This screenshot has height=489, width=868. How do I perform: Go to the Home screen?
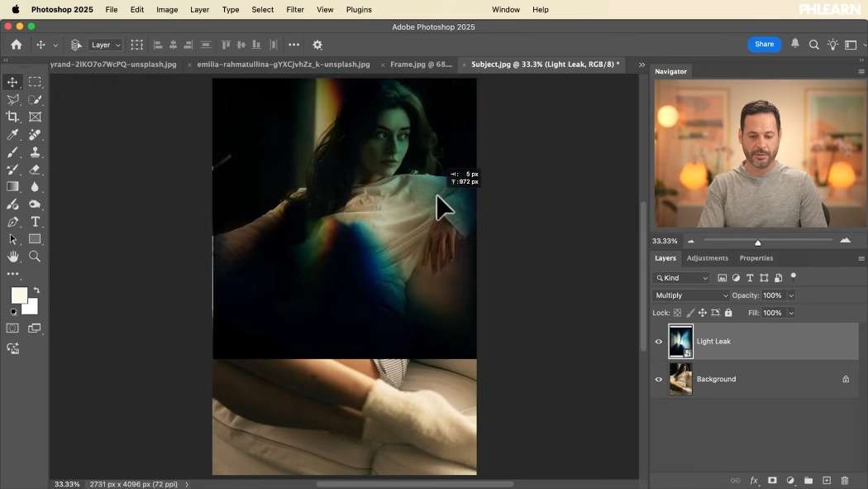click(x=16, y=45)
